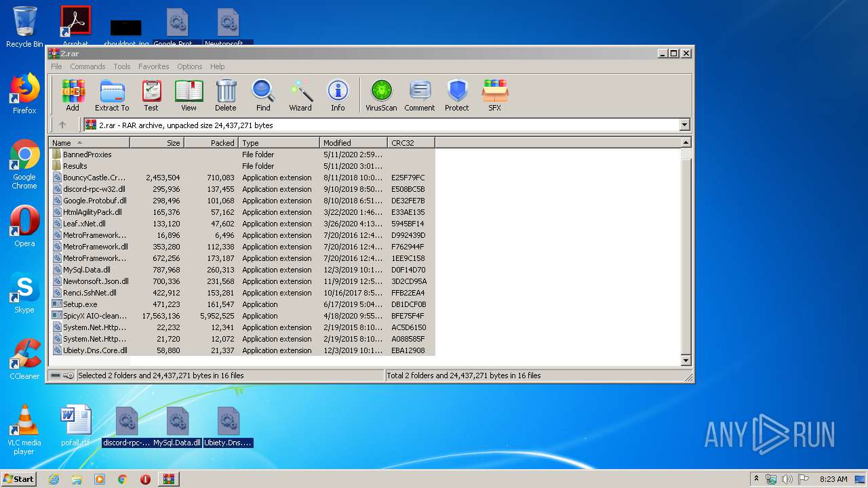
Task: Sort by the Size column header
Action: pos(157,142)
